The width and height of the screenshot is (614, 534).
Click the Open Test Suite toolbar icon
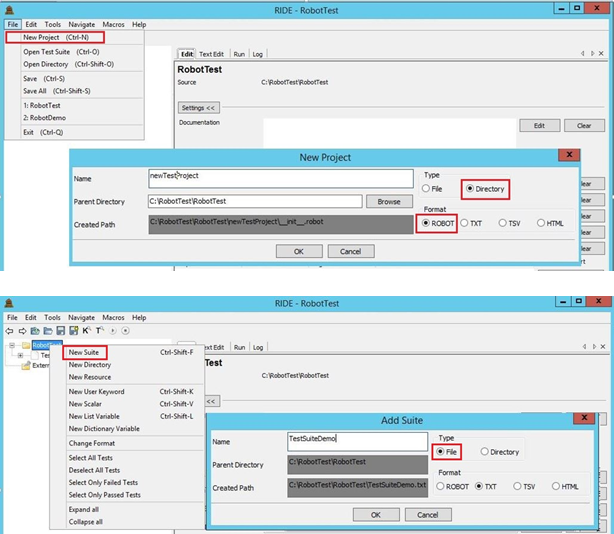tap(35, 331)
